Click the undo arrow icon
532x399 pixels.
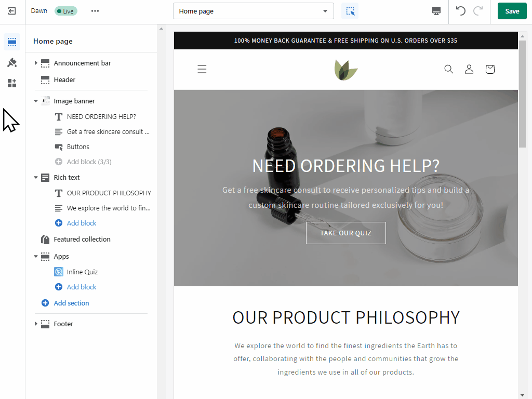coord(460,11)
